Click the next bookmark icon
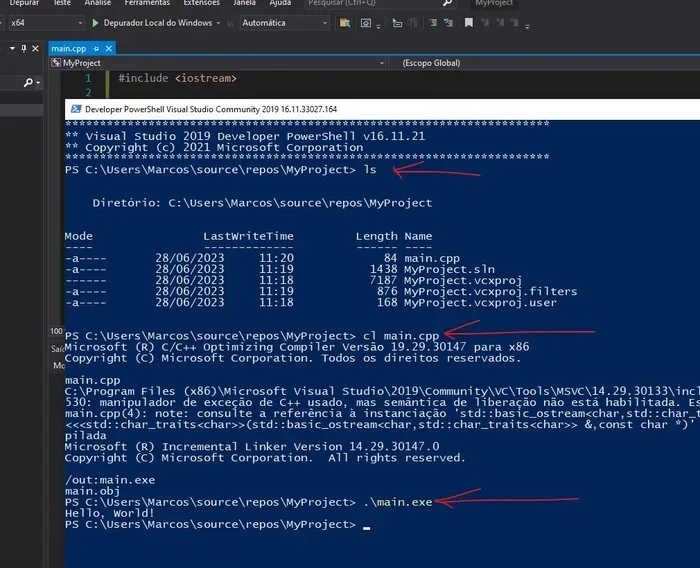The width and height of the screenshot is (700, 568). [500, 23]
